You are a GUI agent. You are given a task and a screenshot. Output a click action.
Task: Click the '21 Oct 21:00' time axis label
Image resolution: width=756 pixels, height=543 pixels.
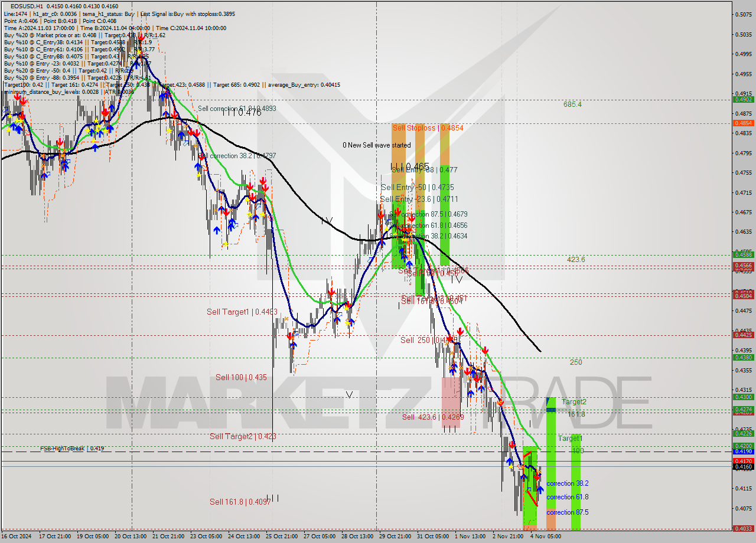click(168, 537)
